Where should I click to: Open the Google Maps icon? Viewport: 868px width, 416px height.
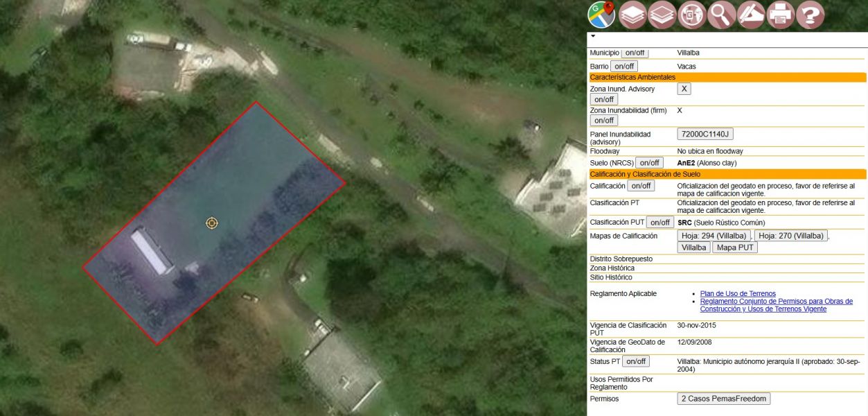(601, 15)
